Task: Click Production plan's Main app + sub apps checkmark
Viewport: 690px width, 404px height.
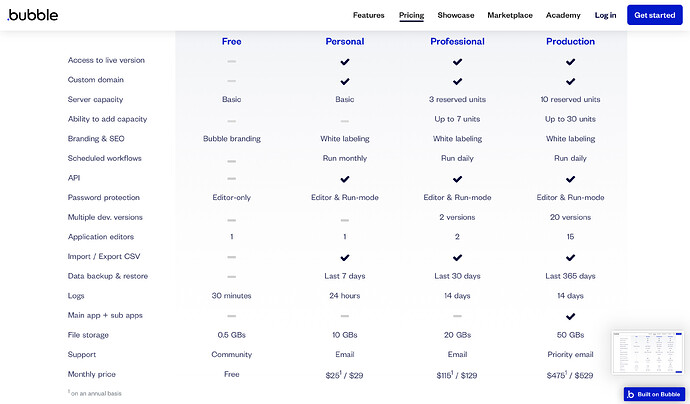Action: click(x=570, y=316)
